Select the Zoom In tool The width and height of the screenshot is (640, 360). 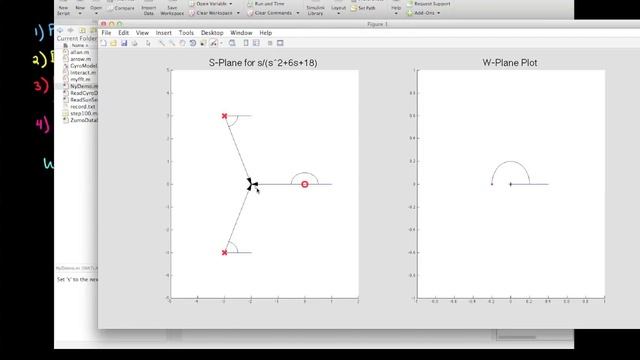[162, 43]
